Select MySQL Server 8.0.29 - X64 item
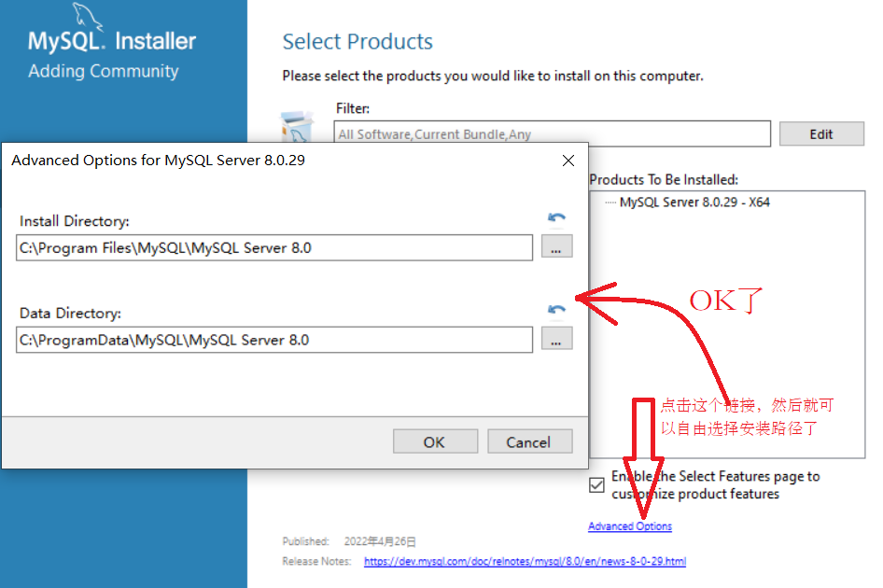This screenshot has width=883, height=588. click(694, 203)
